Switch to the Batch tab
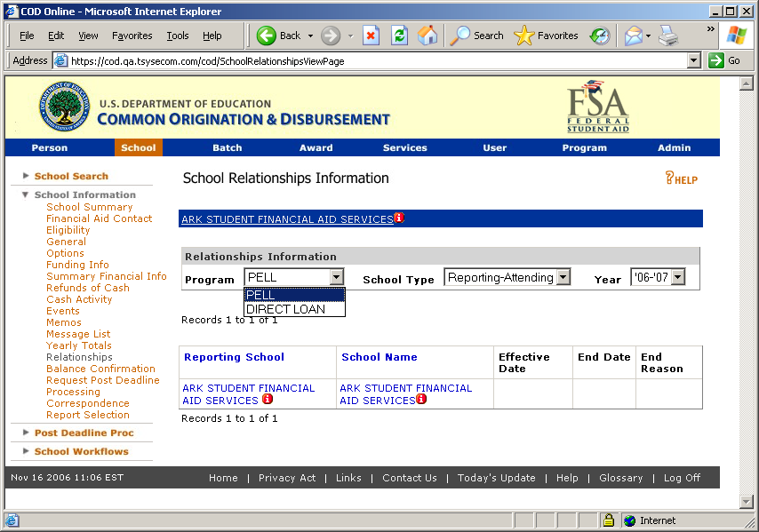This screenshot has width=759, height=532. (x=227, y=147)
